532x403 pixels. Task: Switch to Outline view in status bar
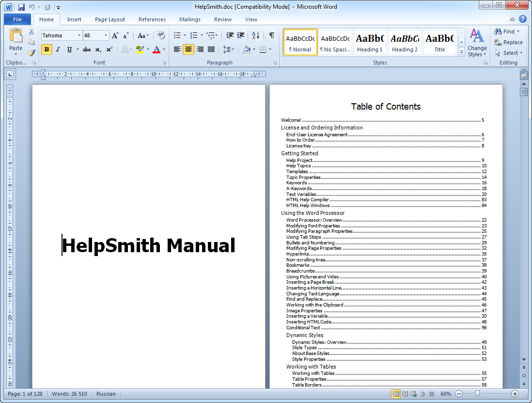[423, 394]
